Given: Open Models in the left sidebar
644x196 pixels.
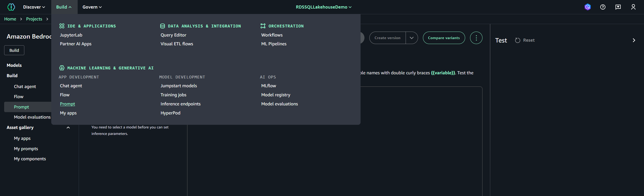Looking at the screenshot, I should (14, 65).
